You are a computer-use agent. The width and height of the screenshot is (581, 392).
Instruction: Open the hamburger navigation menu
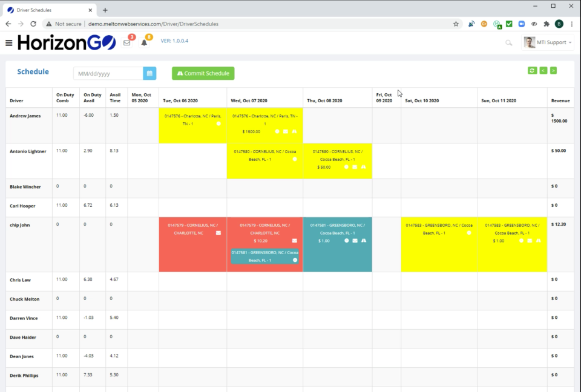click(9, 43)
